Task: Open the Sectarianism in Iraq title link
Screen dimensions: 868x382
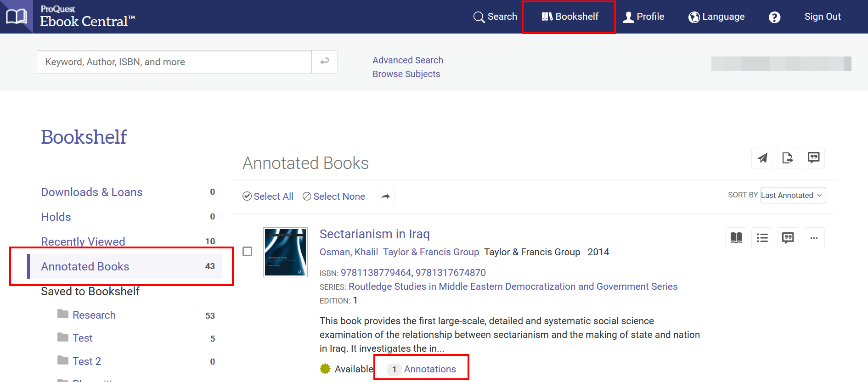Action: pyautogui.click(x=375, y=234)
